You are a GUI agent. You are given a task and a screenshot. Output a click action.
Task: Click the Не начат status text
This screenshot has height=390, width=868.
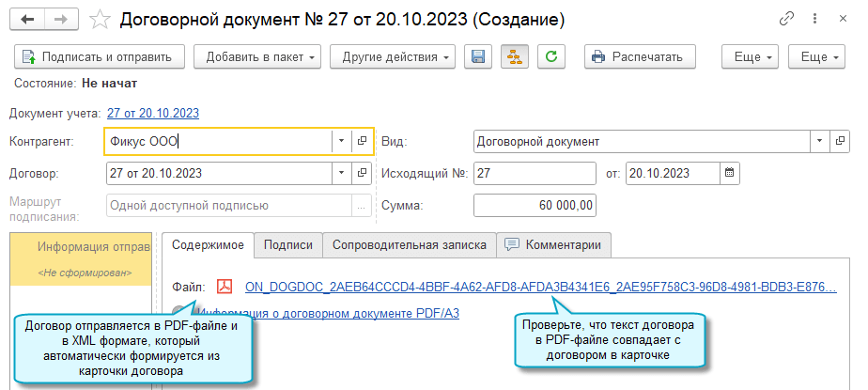(x=110, y=84)
